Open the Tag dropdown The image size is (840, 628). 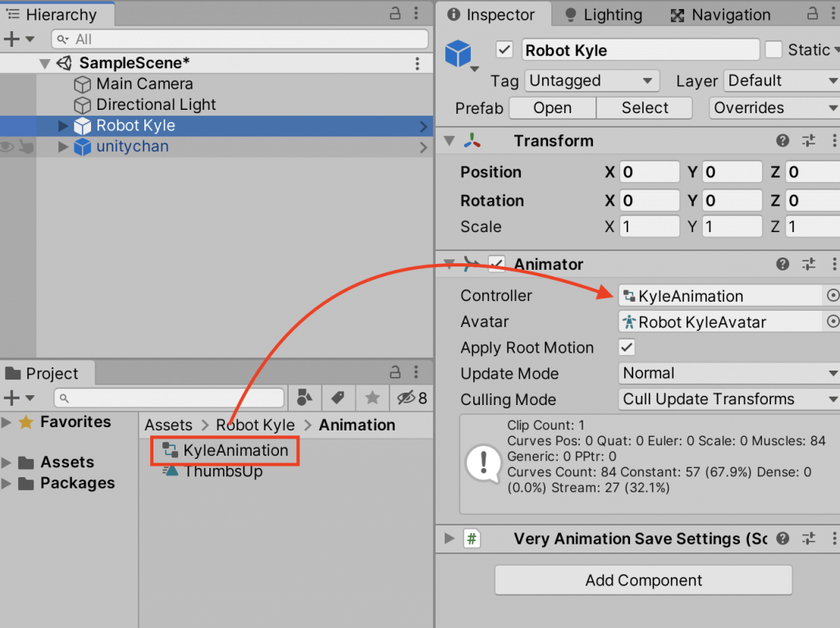point(591,81)
